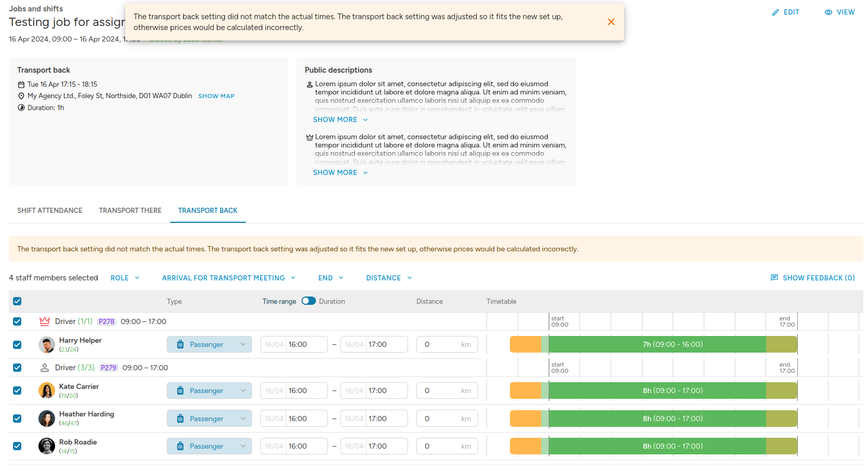
Task: Click Harry Helper's name
Action: [81, 340]
